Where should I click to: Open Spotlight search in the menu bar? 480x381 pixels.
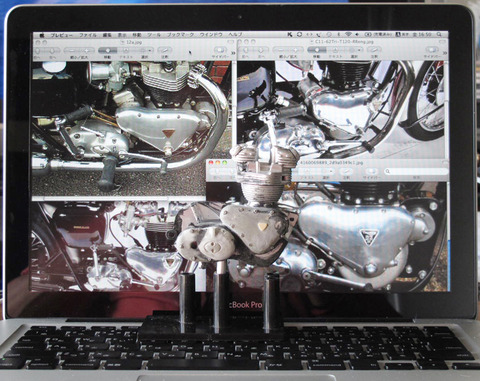[x=439, y=34]
